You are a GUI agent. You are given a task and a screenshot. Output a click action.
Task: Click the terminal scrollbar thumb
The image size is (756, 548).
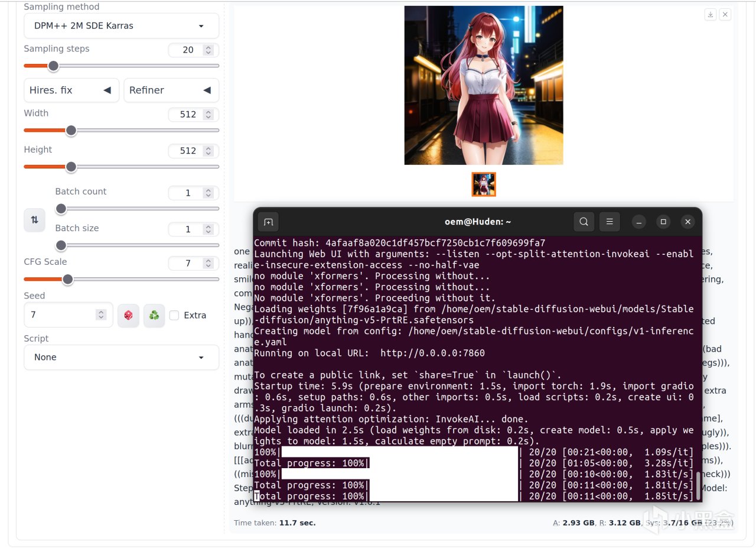(698, 485)
